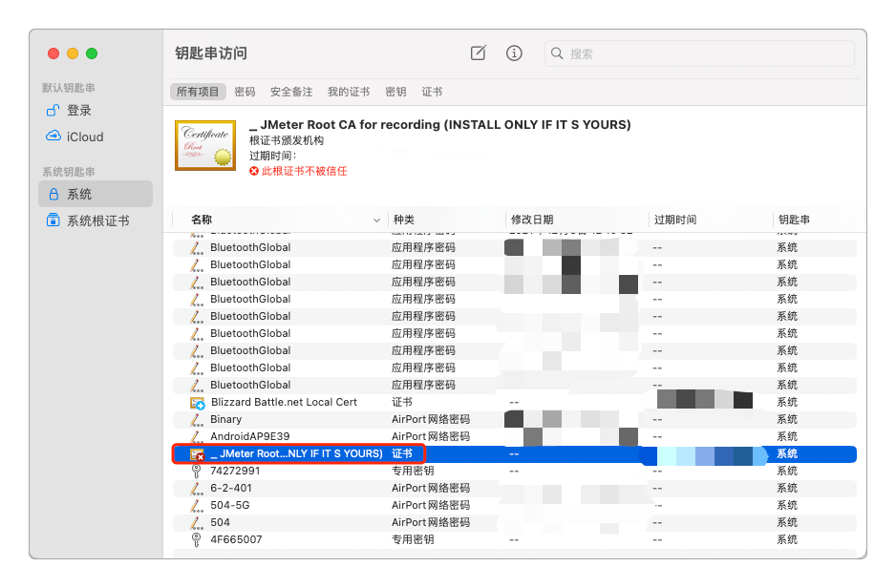Select the 6-2-401 network password row
Screen dimensions: 896x588
[x=514, y=488]
